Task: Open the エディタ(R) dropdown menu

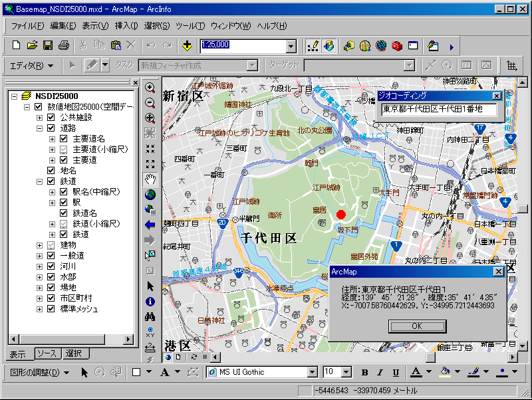Action: pos(31,65)
